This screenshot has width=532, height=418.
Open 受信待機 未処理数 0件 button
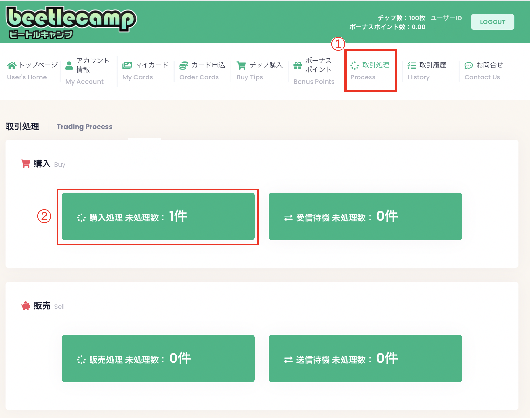(x=365, y=216)
